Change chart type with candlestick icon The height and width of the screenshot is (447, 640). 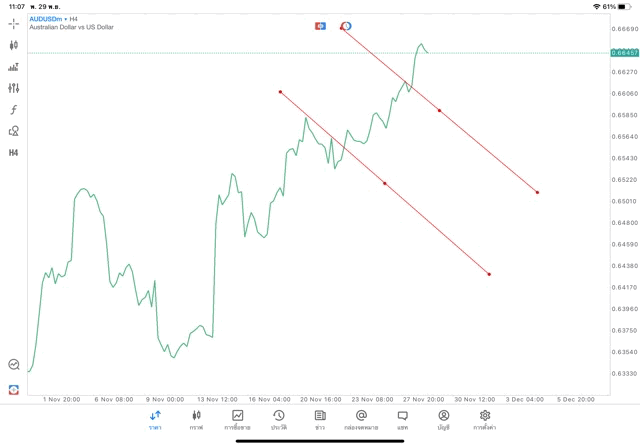pyautogui.click(x=14, y=45)
